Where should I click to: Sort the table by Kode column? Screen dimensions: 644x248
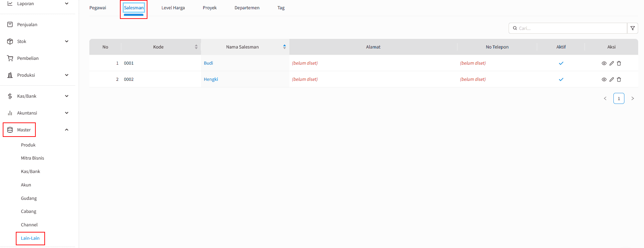click(196, 47)
